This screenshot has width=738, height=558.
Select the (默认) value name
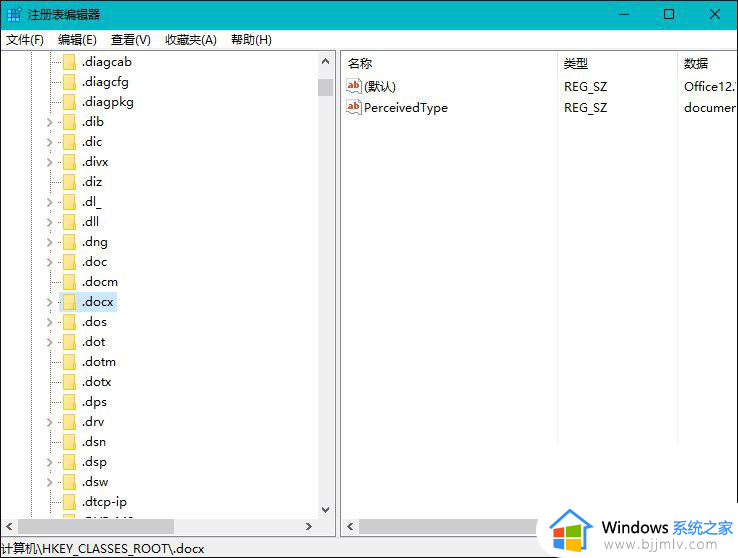pyautogui.click(x=380, y=87)
